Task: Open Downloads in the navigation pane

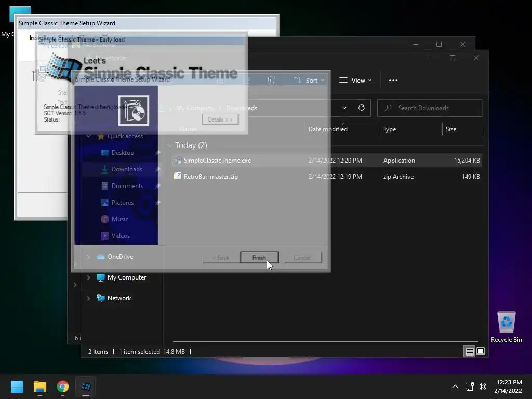Action: 127,169
